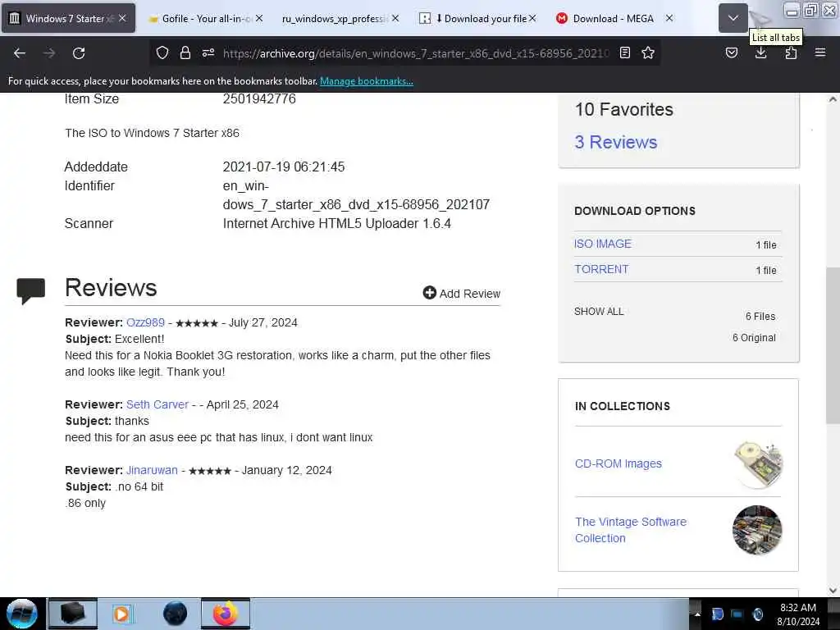840x630 pixels.
Task: Switch to the Download - MEGA tab
Action: (614, 18)
